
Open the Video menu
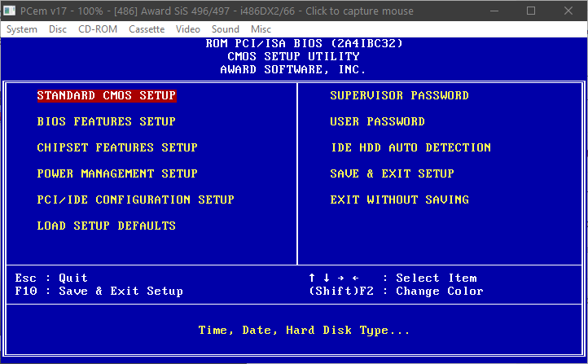[x=188, y=29]
